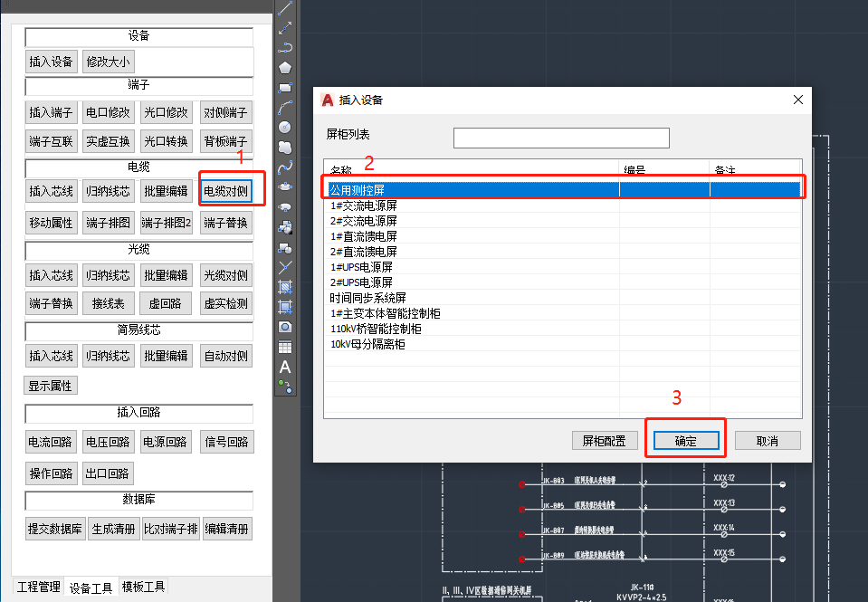Viewport: 868px width, 602px height.
Task: Click the 确定 button in dialog
Action: point(685,441)
